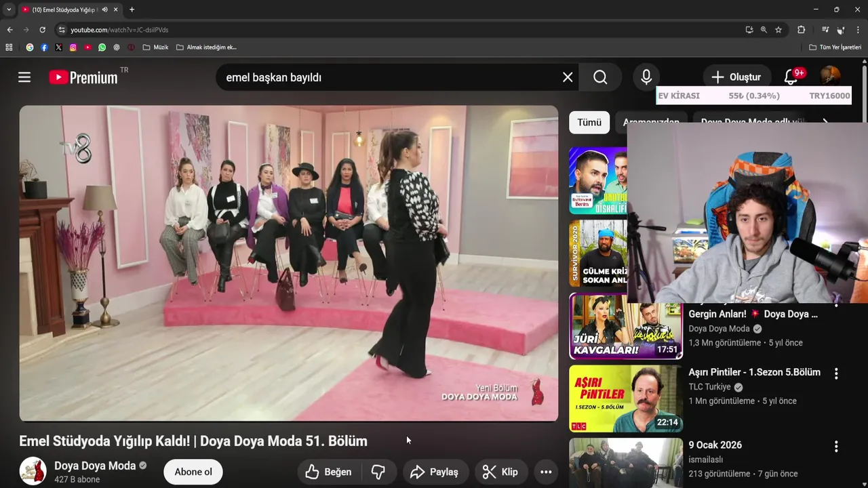This screenshot has height=488, width=868.
Task: Open ChatGPT bookmark icon
Action: click(117, 47)
